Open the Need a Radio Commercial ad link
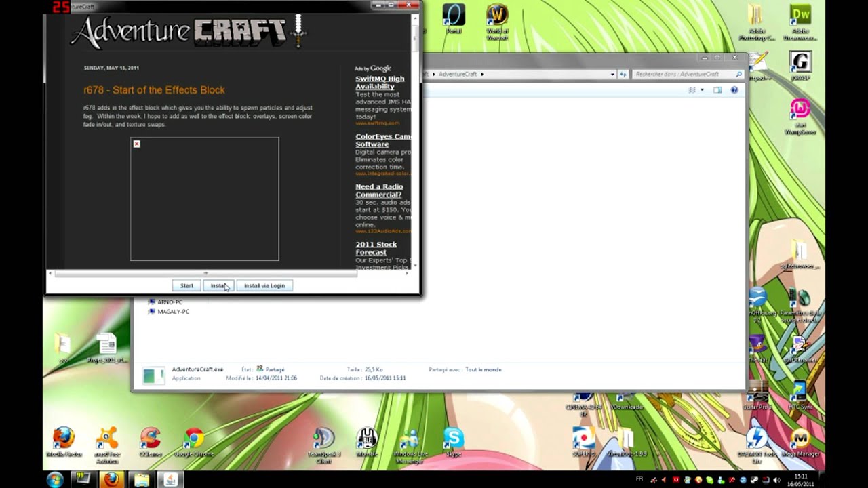This screenshot has height=488, width=868. (x=379, y=190)
